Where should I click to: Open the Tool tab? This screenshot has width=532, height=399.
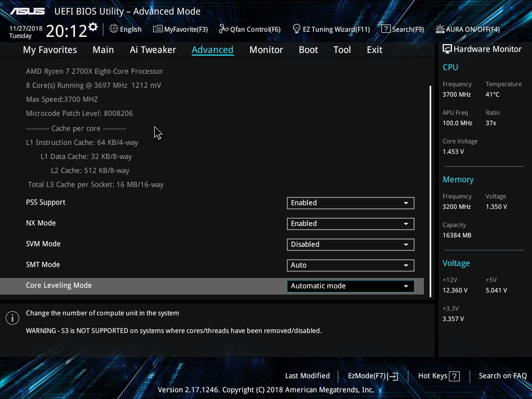pyautogui.click(x=342, y=50)
